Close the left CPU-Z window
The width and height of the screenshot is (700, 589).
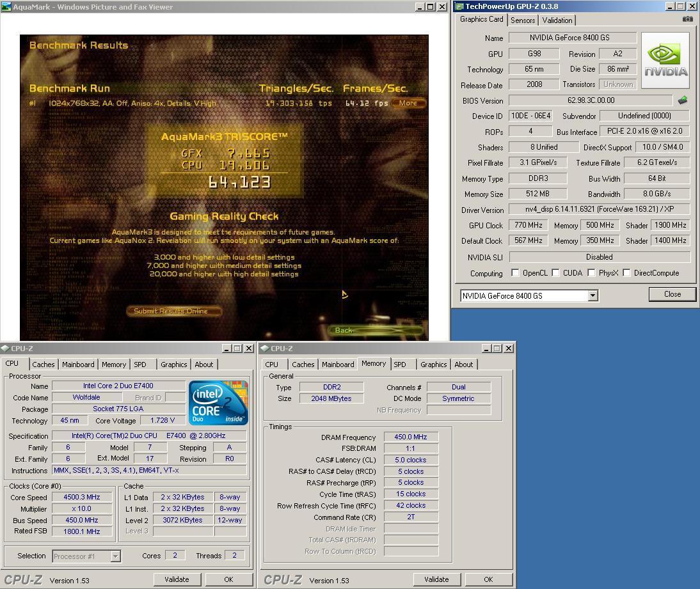[x=249, y=349]
